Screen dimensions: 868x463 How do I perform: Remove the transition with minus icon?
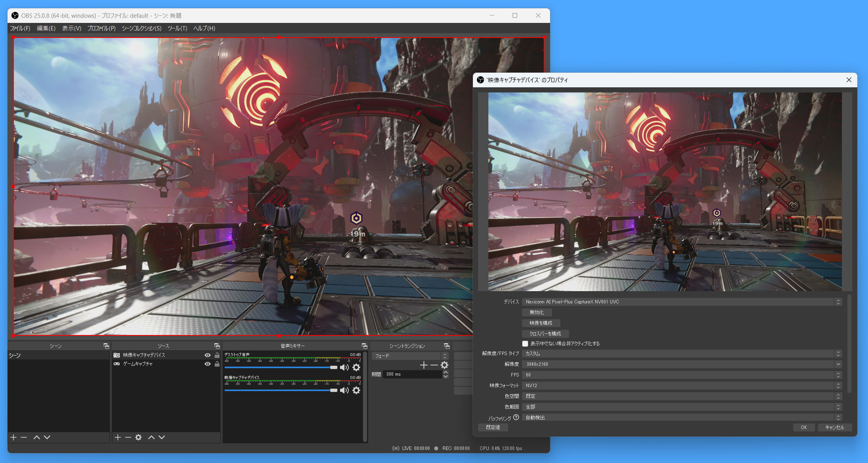pos(434,365)
